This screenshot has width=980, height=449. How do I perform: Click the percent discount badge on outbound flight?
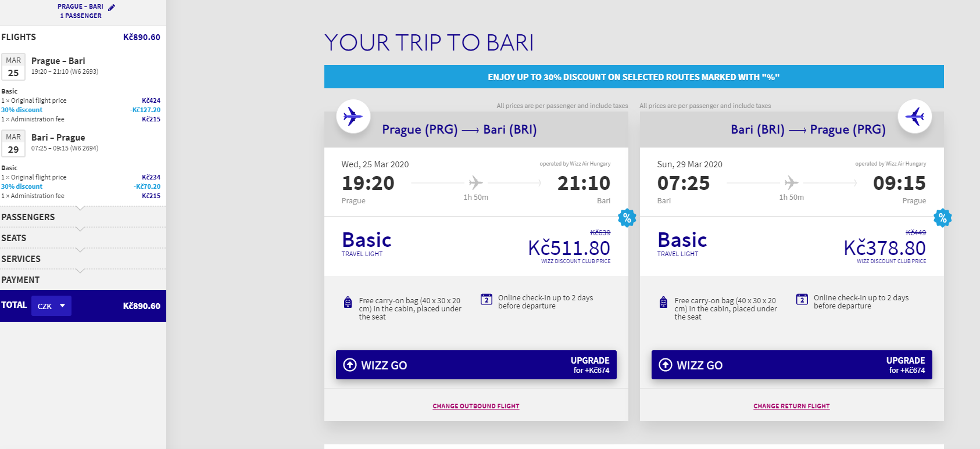point(627,218)
